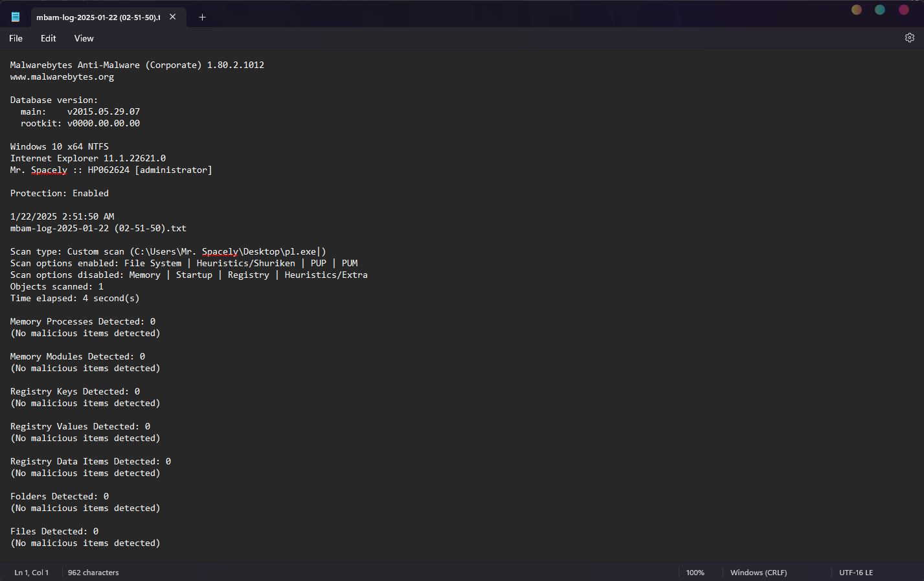
Task: Click the Notepad app icon in title bar
Action: (x=16, y=17)
